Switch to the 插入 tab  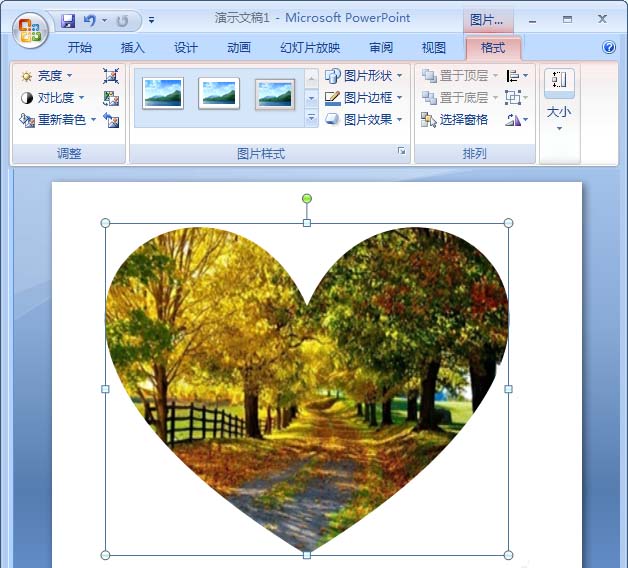[133, 48]
